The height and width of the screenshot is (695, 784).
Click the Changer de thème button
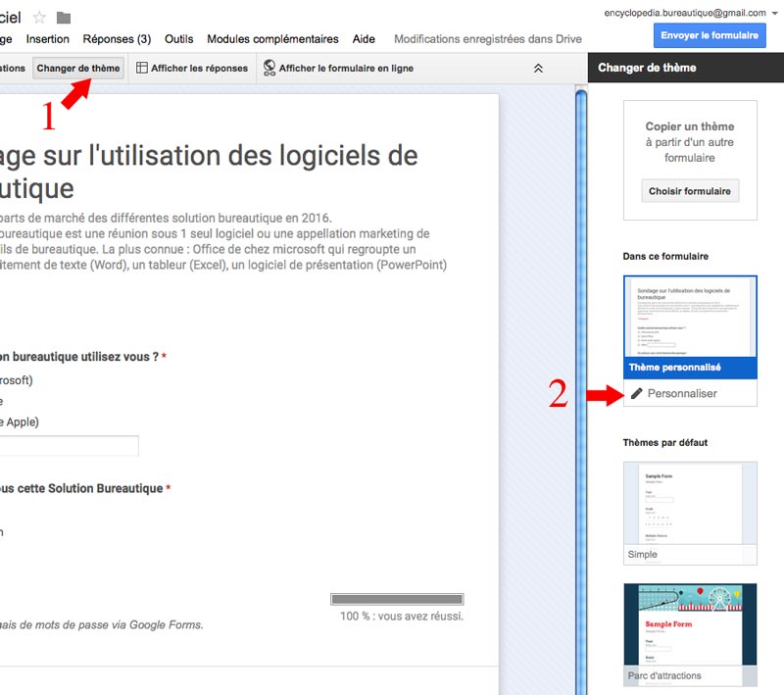pyautogui.click(x=78, y=69)
